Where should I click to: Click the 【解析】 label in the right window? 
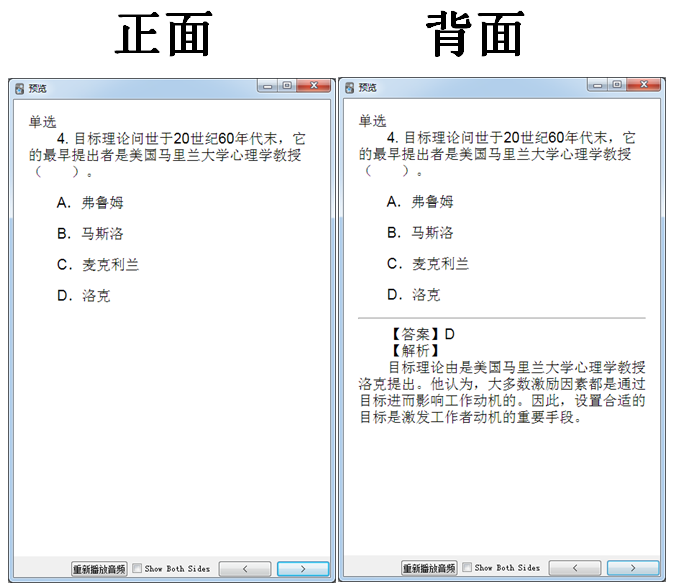(415, 350)
